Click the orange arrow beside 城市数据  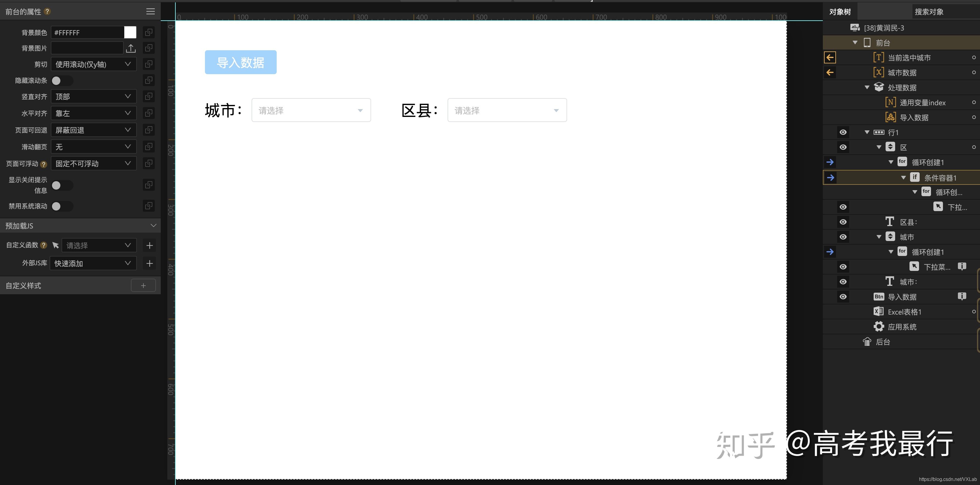pos(830,72)
